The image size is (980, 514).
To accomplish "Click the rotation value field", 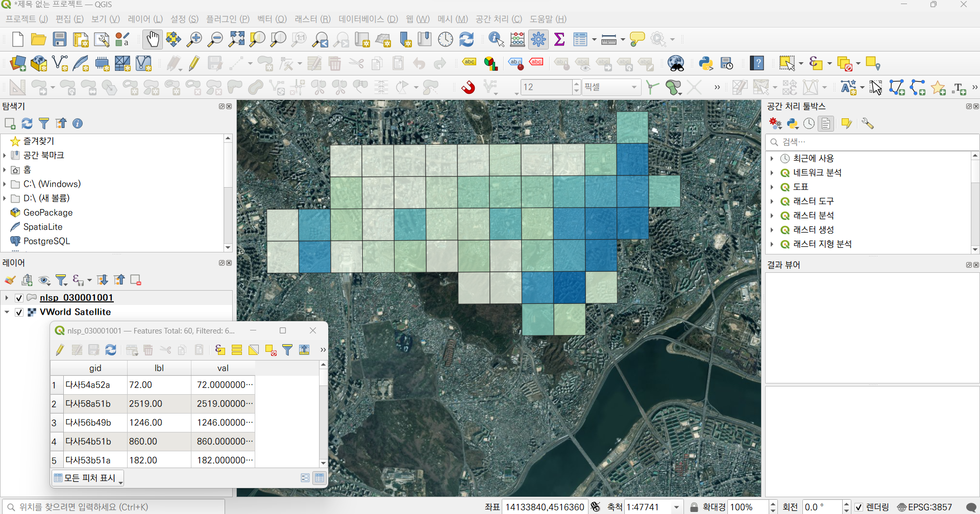I will [x=822, y=507].
